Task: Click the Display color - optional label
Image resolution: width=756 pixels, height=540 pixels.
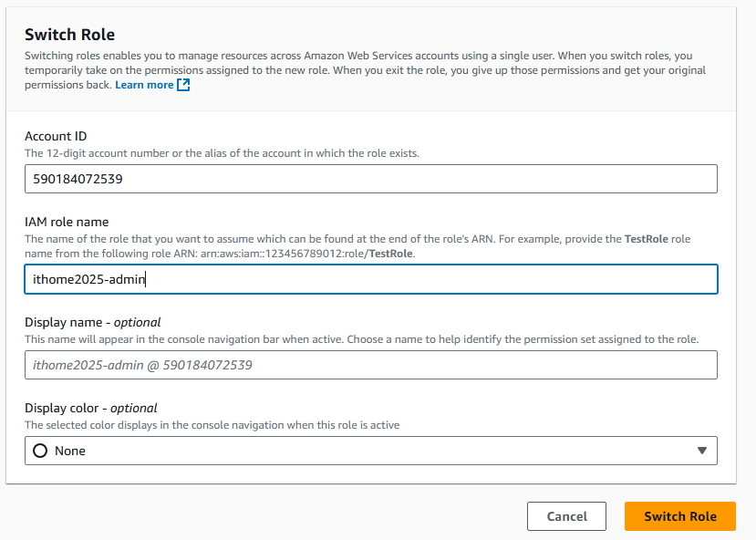Action: click(91, 408)
